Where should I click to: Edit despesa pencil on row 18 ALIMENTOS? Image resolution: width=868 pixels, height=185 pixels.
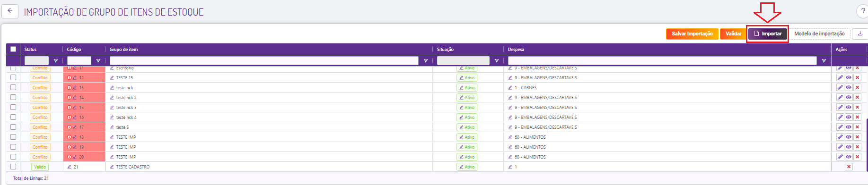[510, 137]
